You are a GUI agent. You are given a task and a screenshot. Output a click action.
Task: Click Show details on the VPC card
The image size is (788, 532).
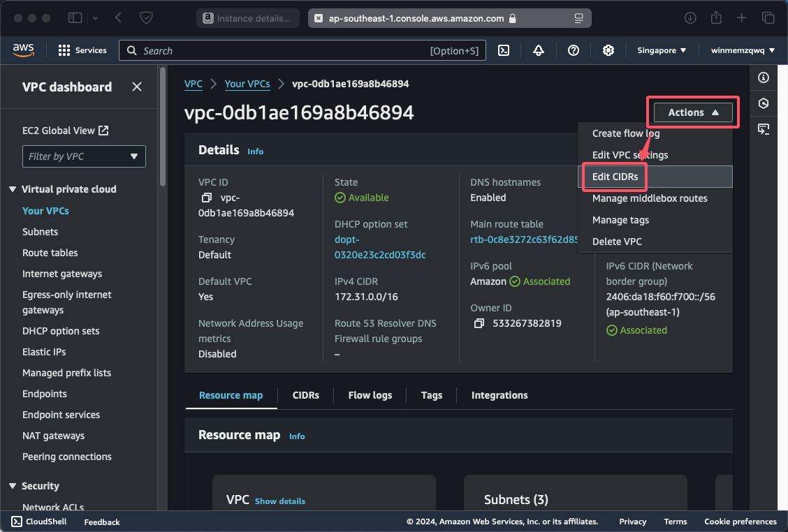[x=280, y=501]
